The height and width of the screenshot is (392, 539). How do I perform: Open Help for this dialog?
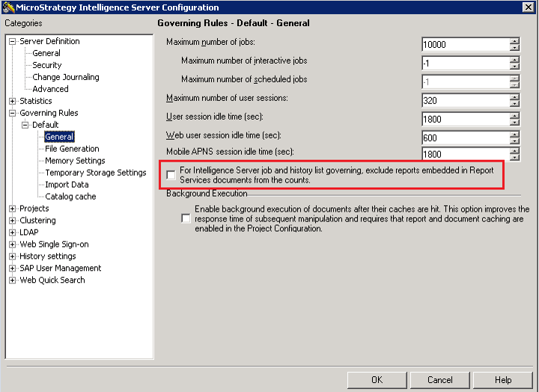pos(503,380)
